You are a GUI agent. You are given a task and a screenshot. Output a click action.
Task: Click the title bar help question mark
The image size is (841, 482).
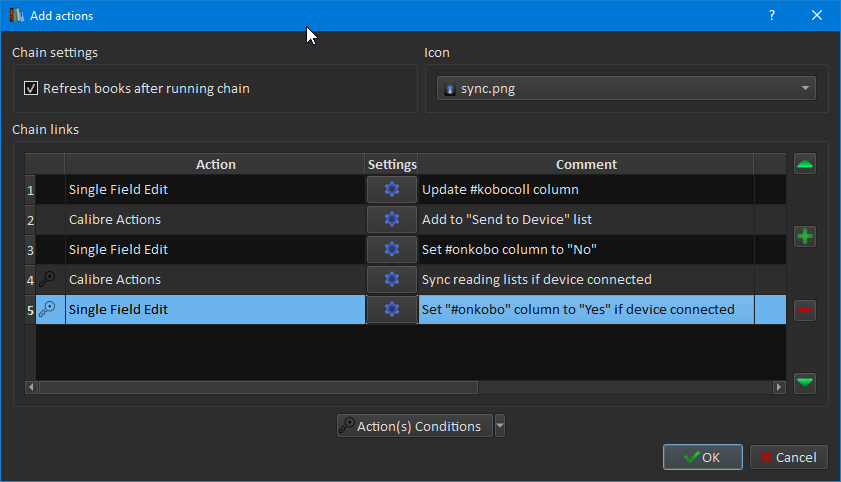point(772,15)
